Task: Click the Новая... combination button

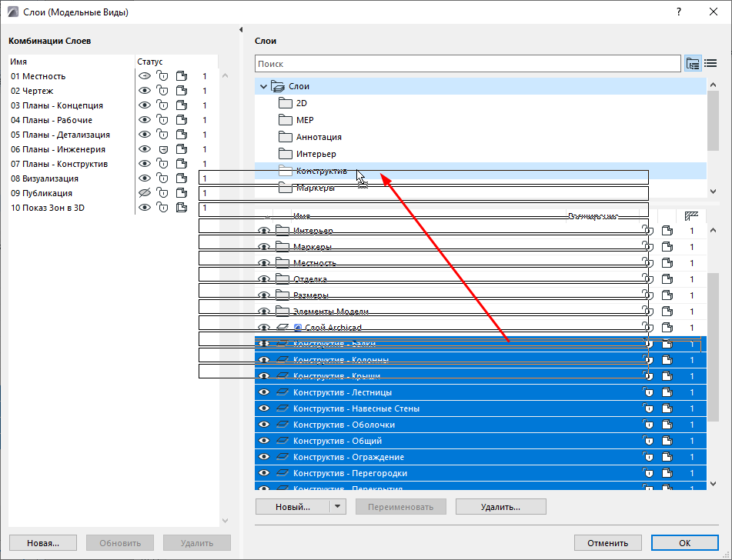Action: point(43,543)
